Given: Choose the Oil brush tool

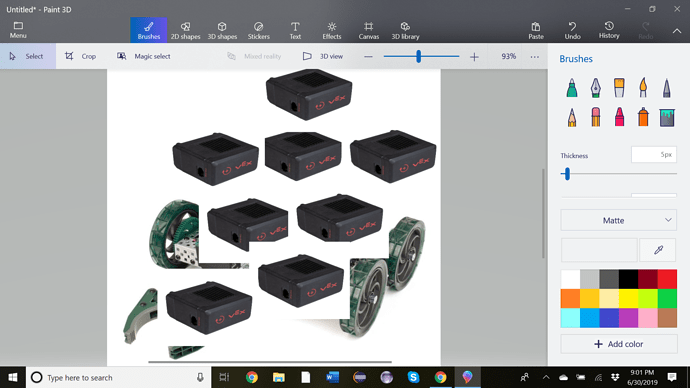Looking at the screenshot, I should coord(619,88).
